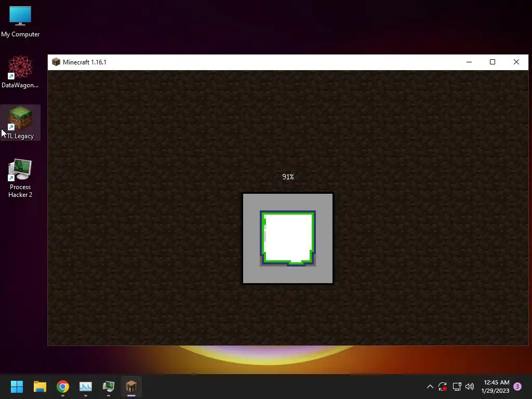Viewport: 532px width, 399px height.
Task: Select the TL Legacy launcher shortcut
Action: [20, 123]
